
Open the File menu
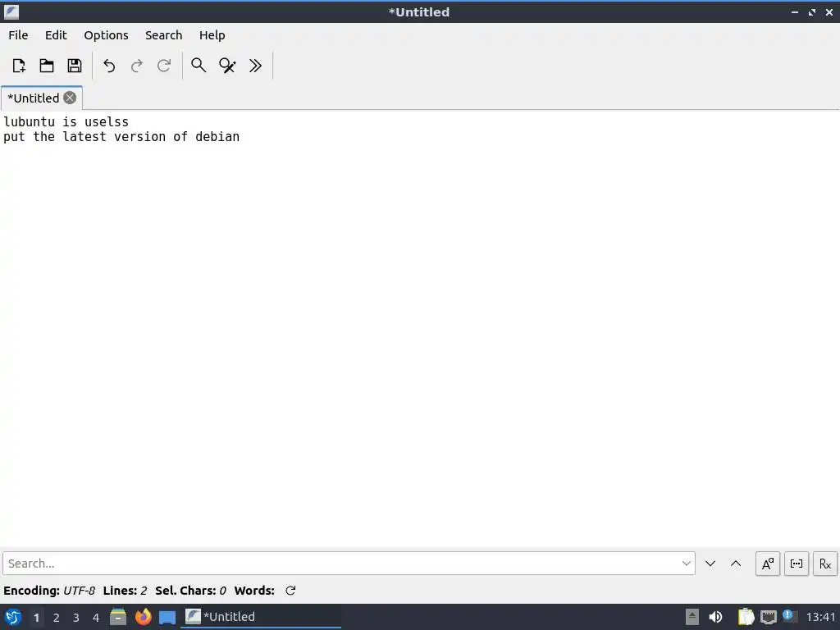click(18, 34)
